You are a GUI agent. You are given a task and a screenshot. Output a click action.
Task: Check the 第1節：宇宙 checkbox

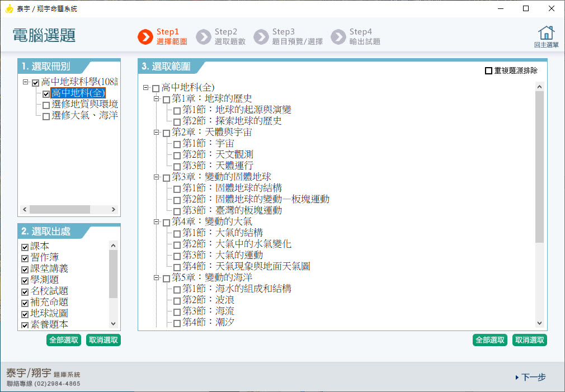coord(177,144)
